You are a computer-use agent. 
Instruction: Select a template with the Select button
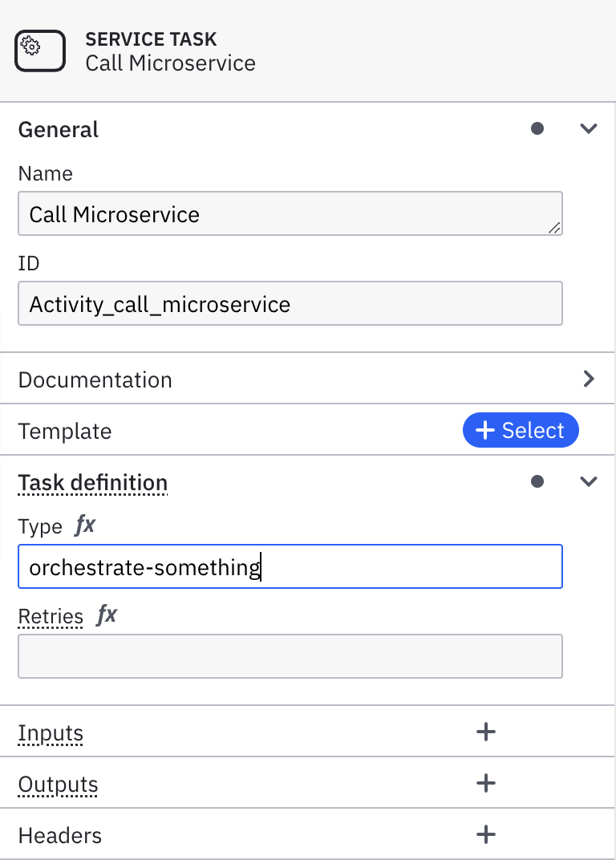coord(521,430)
